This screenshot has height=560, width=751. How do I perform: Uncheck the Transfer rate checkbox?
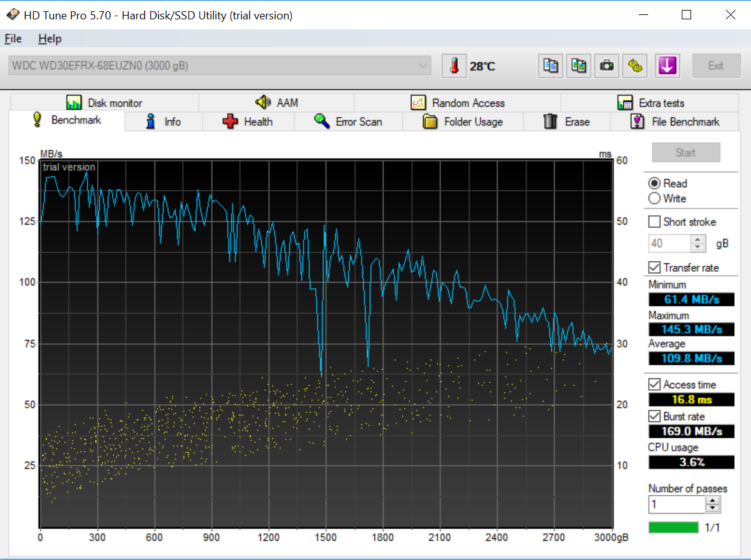point(654,268)
